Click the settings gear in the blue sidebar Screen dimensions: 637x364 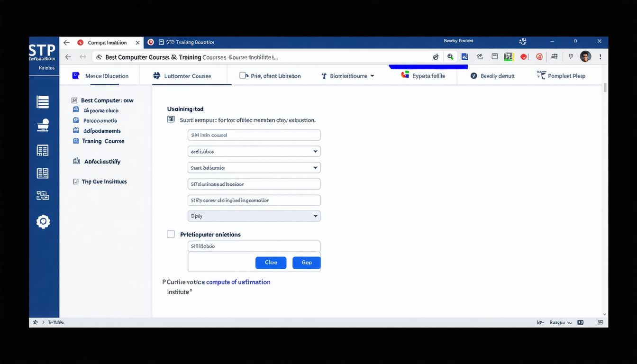(x=43, y=222)
